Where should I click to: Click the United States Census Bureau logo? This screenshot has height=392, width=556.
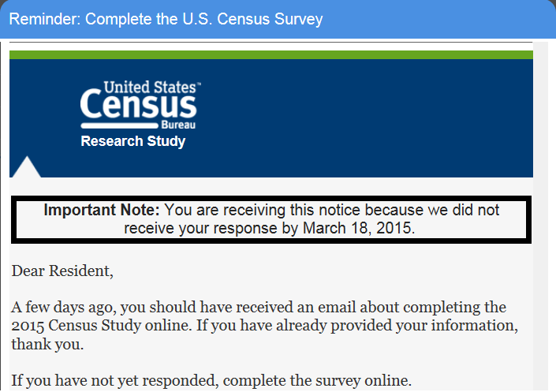pyautogui.click(x=139, y=105)
